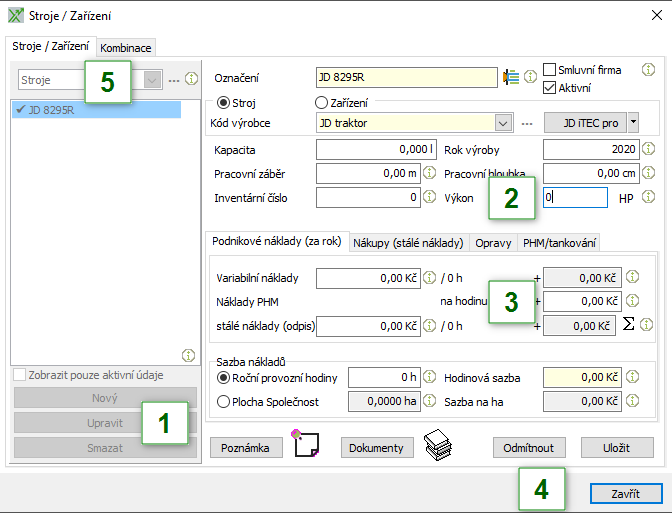Click the sticky note icon
The height and width of the screenshot is (513, 672).
(x=305, y=444)
